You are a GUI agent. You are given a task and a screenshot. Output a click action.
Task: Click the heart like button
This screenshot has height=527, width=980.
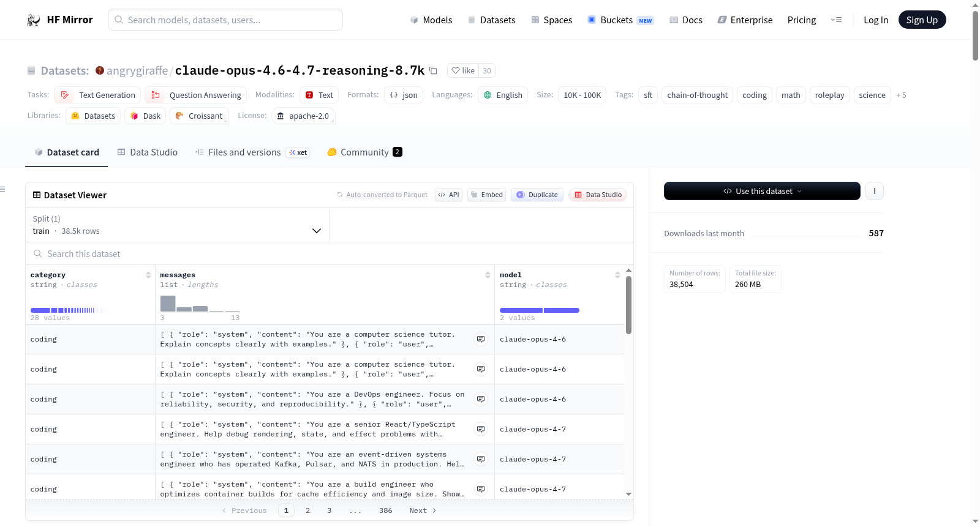[x=463, y=70]
